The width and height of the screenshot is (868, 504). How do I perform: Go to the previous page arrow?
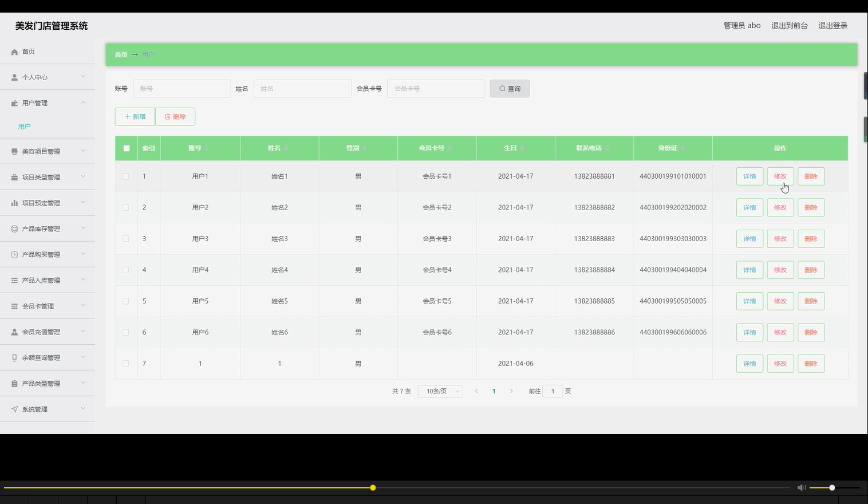coord(476,391)
